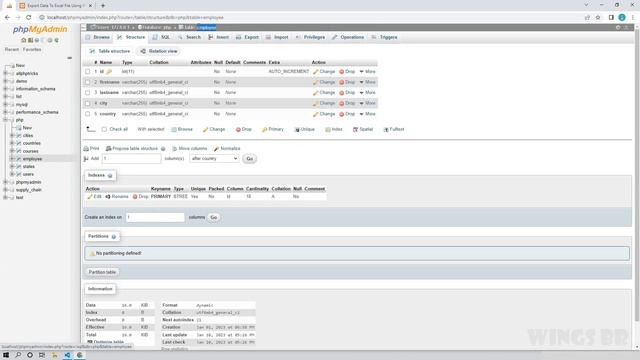Set Primary key on selected columns

[x=273, y=129]
